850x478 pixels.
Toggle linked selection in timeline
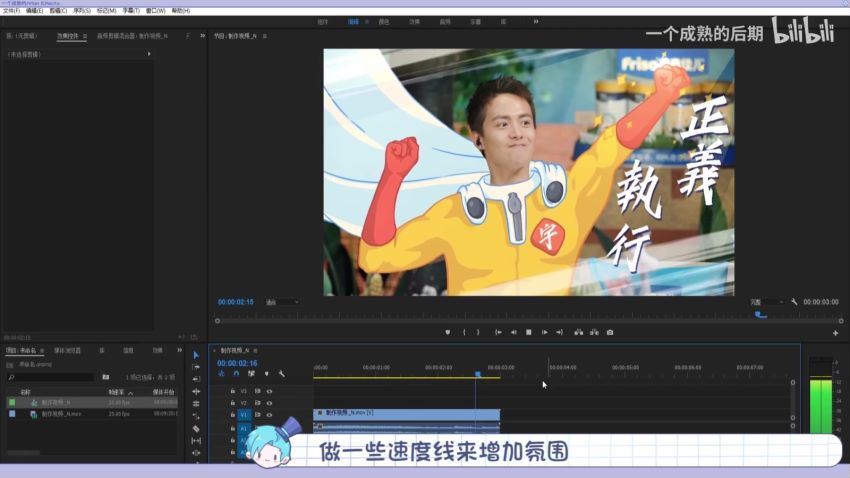[x=251, y=374]
